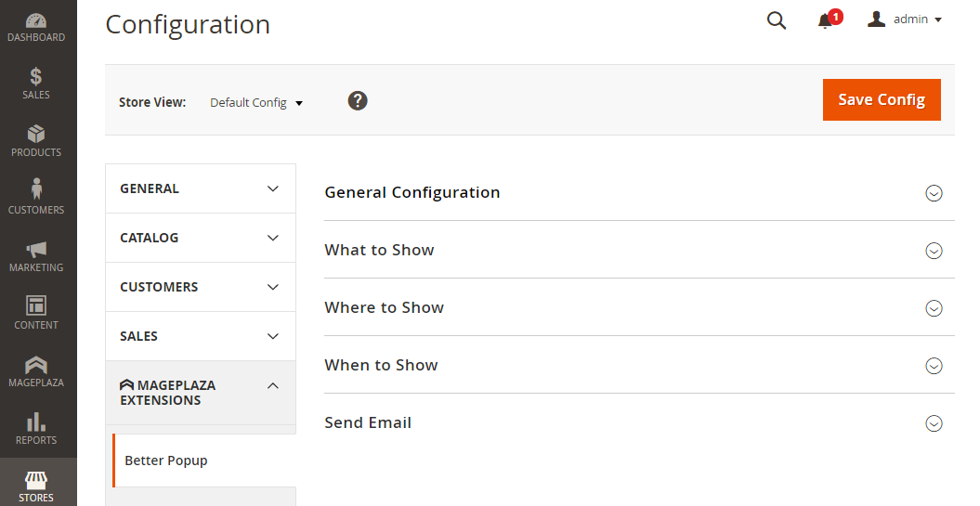Image resolution: width=980 pixels, height=506 pixels.
Task: Expand the Send Email section
Action: tap(934, 423)
